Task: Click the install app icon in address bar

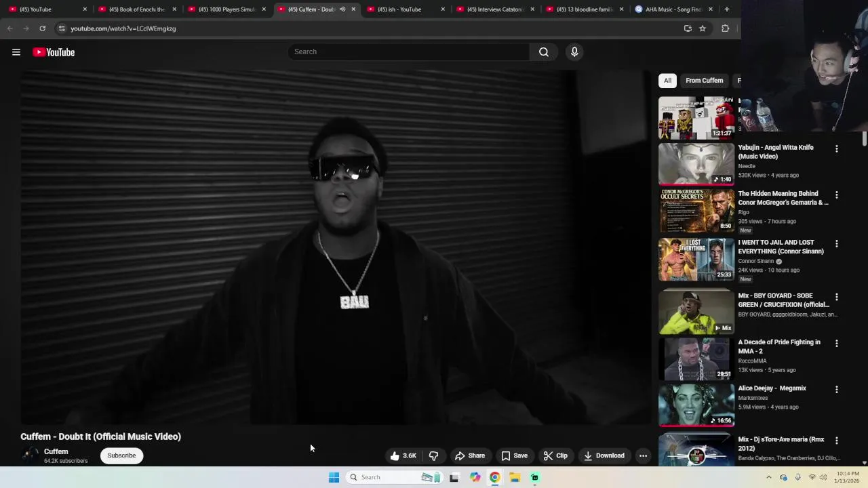Action: click(688, 28)
